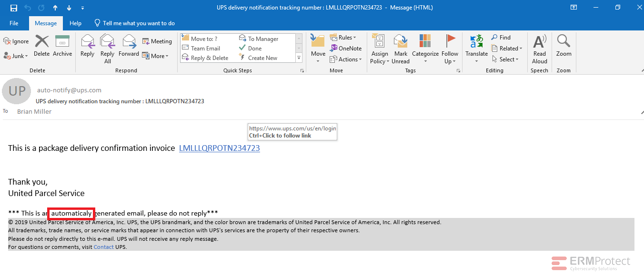Expand the Quick Steps gallery
This screenshot has width=644, height=276.
[x=299, y=58]
